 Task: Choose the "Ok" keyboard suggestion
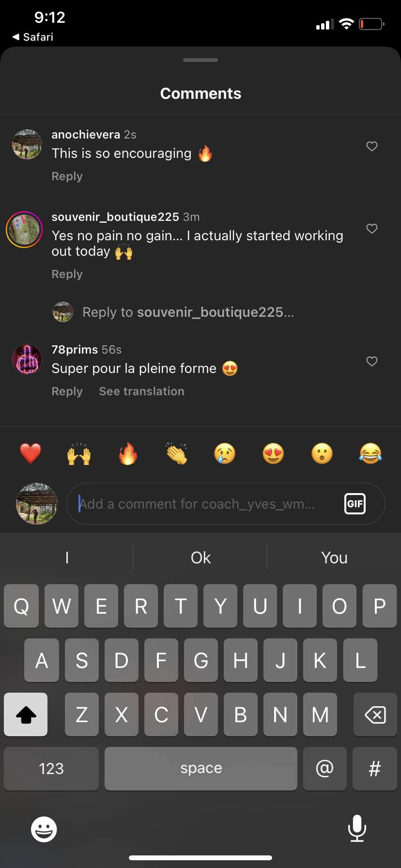(x=200, y=558)
